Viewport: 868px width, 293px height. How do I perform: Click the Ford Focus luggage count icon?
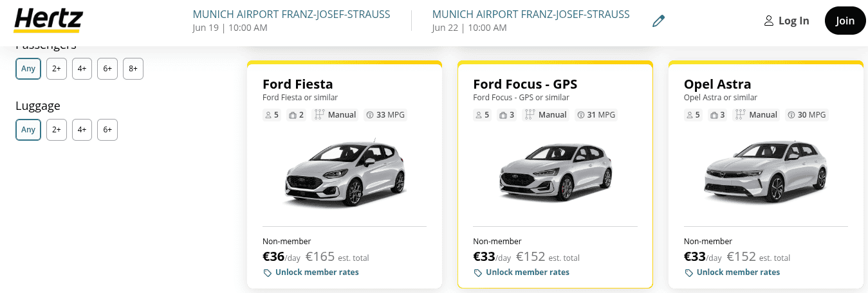point(503,115)
